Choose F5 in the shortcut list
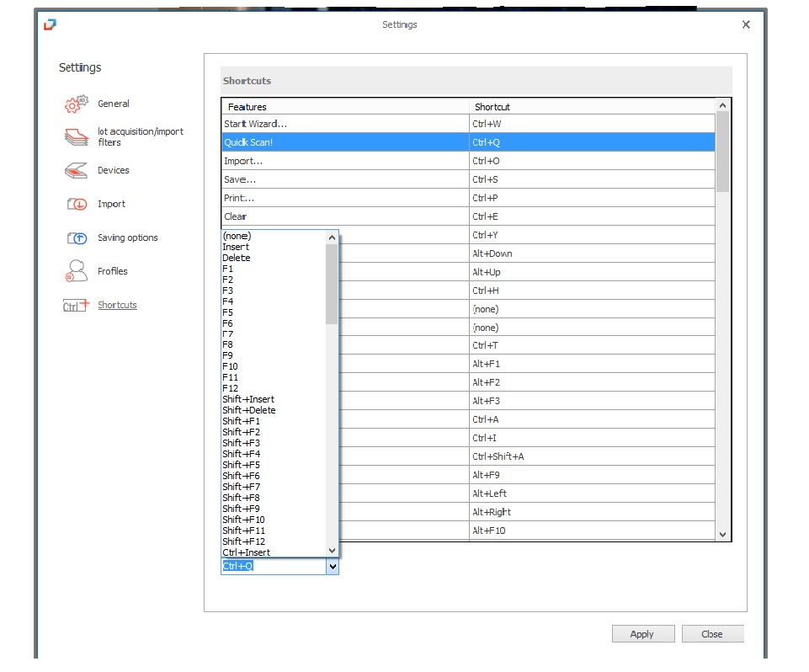 (x=274, y=312)
